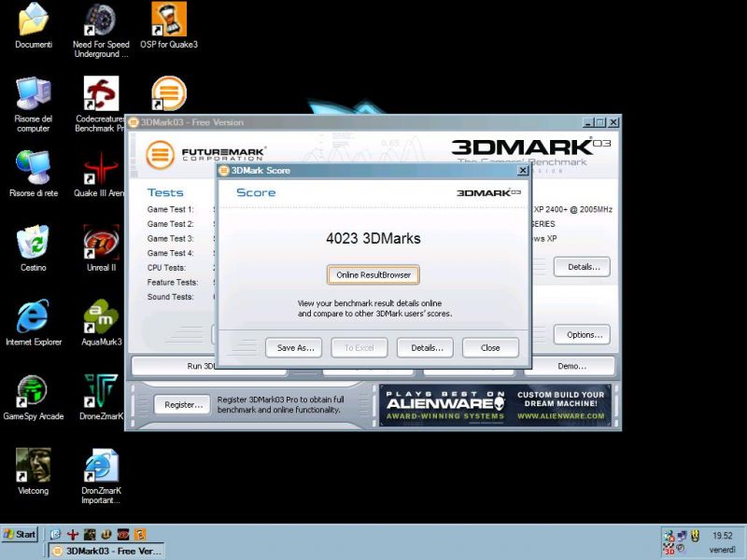747x560 pixels.
Task: Click the gold Unreal U quick launch icon
Action: click(106, 534)
